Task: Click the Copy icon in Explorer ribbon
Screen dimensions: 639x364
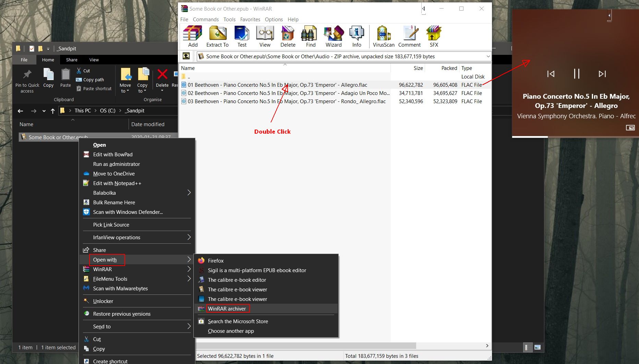Action: 48,78
